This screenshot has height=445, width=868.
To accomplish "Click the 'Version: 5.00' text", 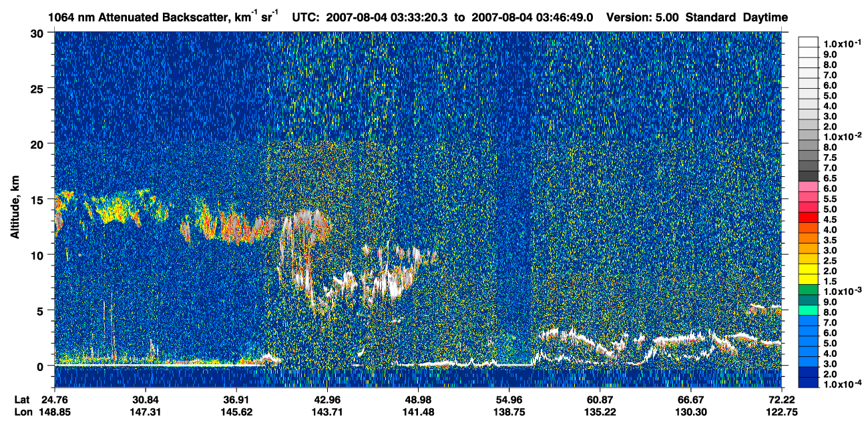I will (642, 18).
